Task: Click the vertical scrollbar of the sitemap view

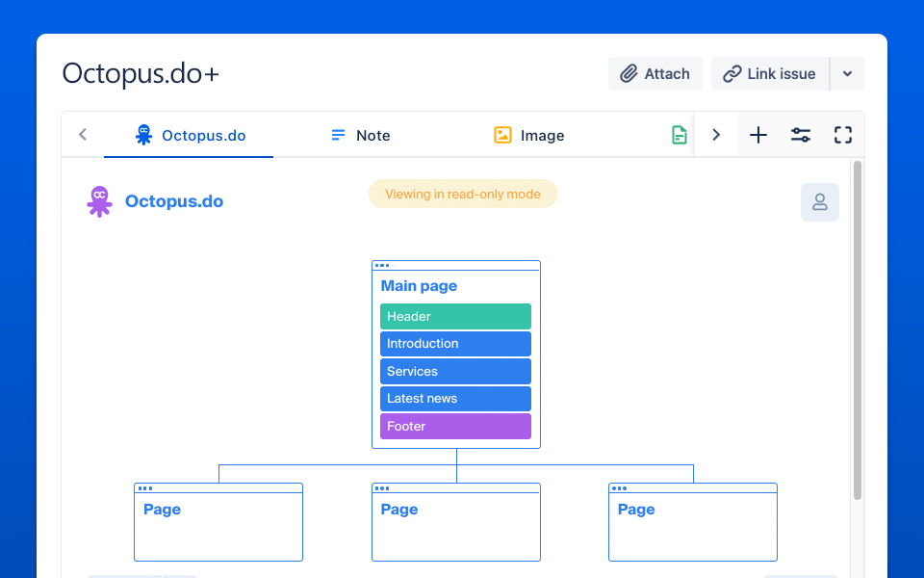Action: coord(858,330)
